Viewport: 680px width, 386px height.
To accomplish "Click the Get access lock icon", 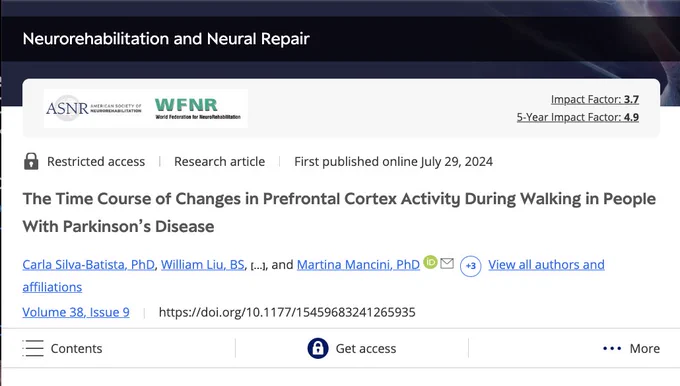I will [318, 348].
